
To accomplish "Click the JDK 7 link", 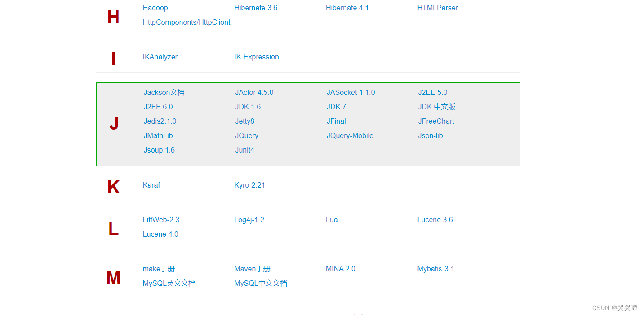I will [x=336, y=107].
